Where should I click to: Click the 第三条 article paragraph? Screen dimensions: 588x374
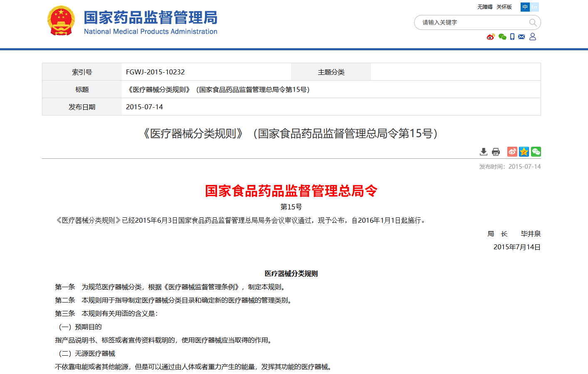pos(106,314)
